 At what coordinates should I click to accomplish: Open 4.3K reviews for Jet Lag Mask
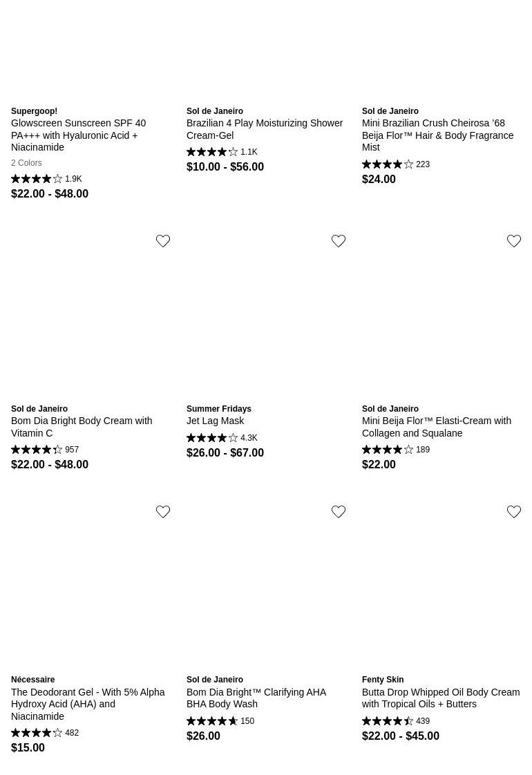(249, 438)
